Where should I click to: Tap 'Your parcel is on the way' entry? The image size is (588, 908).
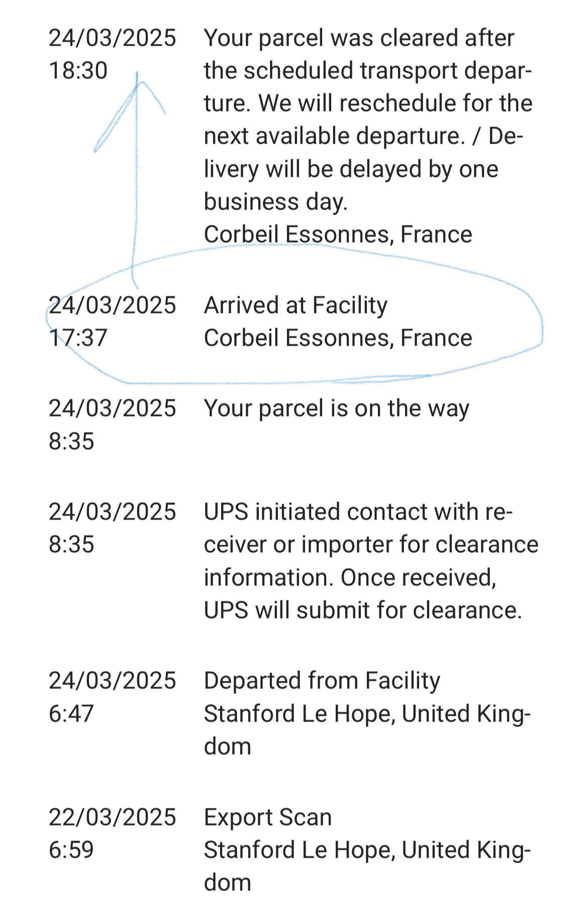click(336, 409)
